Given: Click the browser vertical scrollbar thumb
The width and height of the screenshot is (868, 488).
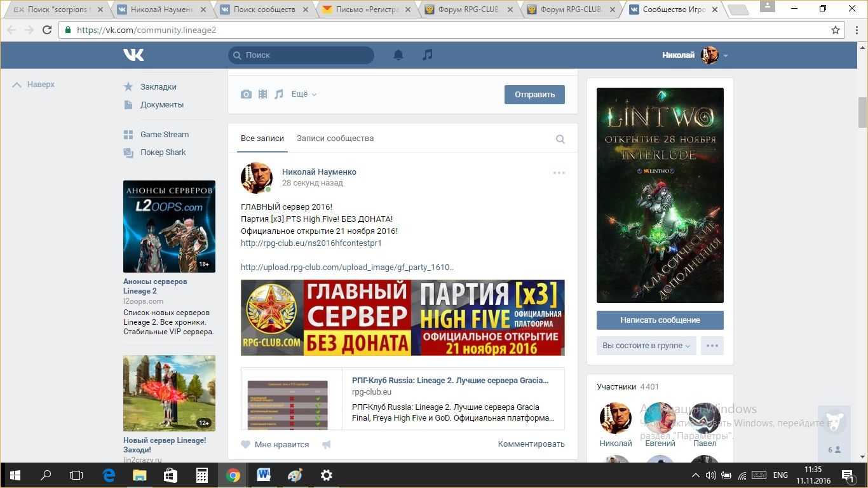Looking at the screenshot, I should click(x=862, y=112).
